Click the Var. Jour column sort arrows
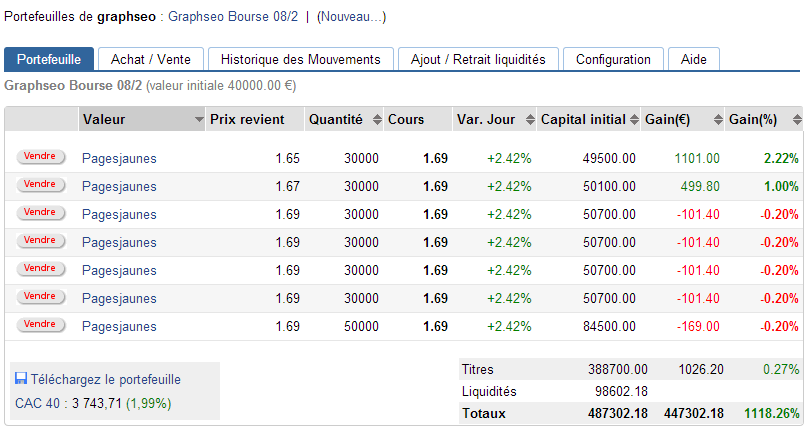The image size is (809, 431). [x=526, y=120]
